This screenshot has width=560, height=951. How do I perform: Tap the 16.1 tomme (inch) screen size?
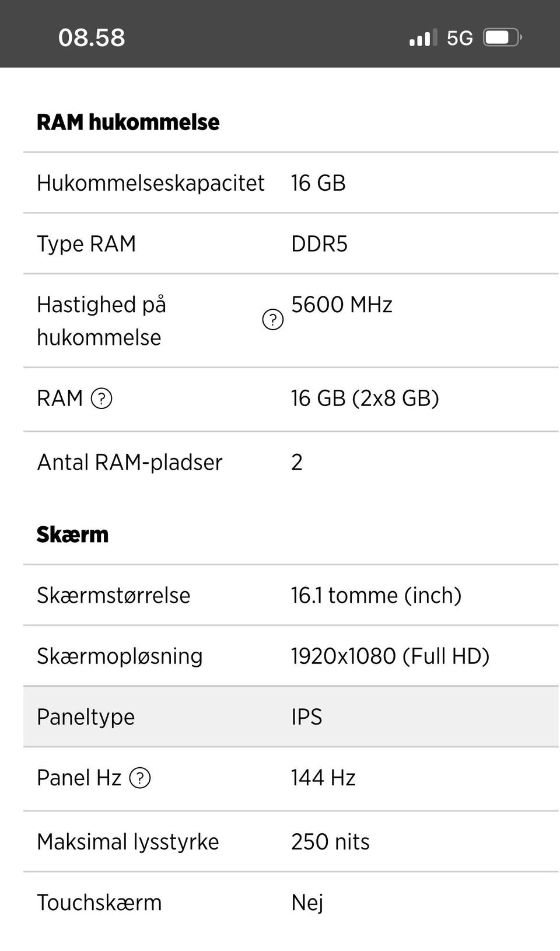click(x=376, y=596)
